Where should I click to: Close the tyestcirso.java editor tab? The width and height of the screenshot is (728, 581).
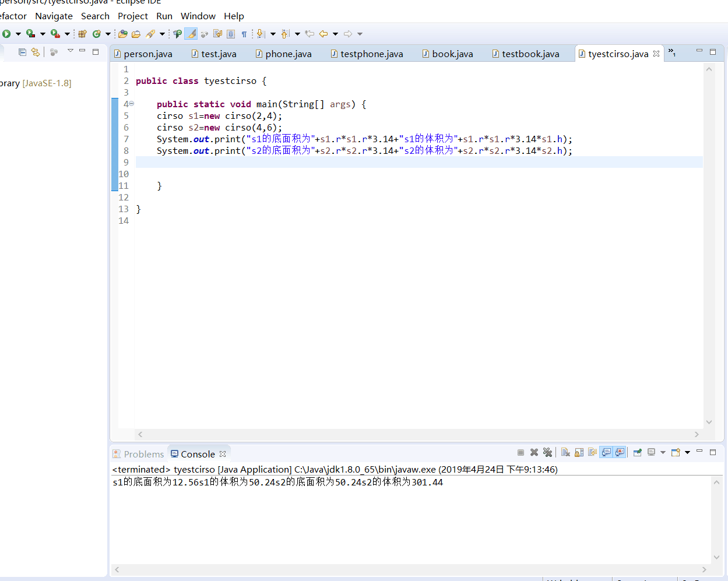click(x=656, y=54)
